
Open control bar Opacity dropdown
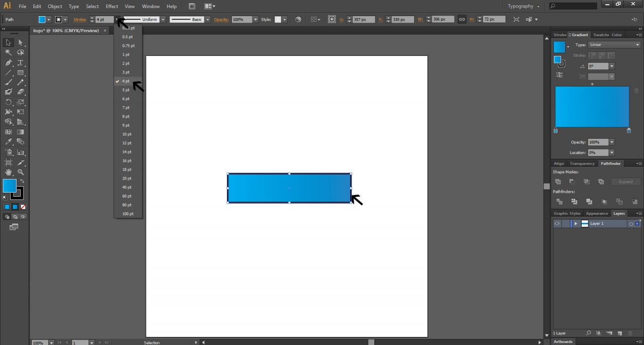point(256,20)
